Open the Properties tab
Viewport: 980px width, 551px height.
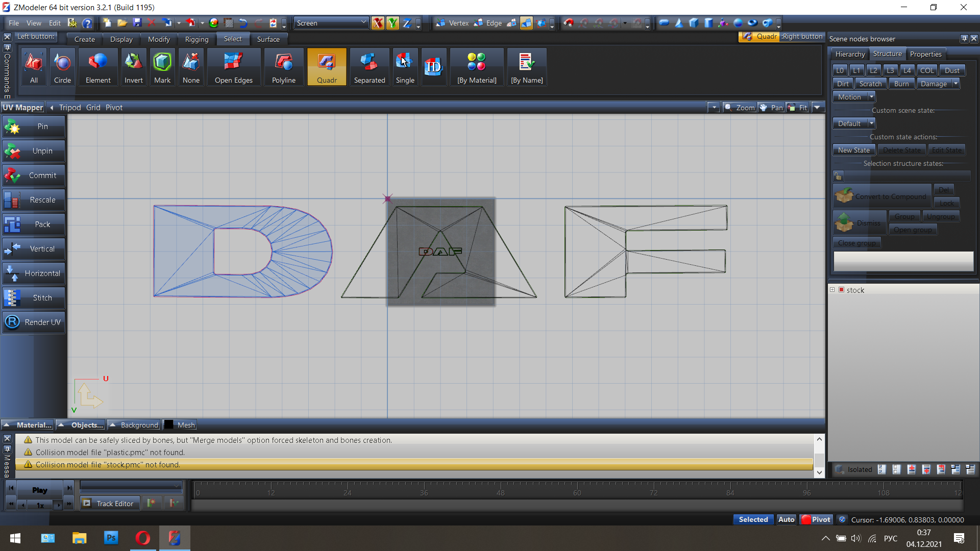tap(925, 54)
